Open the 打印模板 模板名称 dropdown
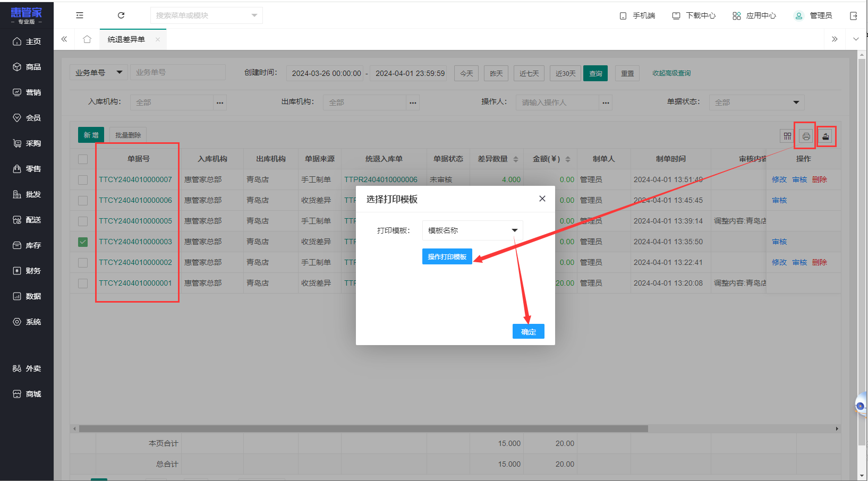The width and height of the screenshot is (868, 481). pyautogui.click(x=473, y=230)
